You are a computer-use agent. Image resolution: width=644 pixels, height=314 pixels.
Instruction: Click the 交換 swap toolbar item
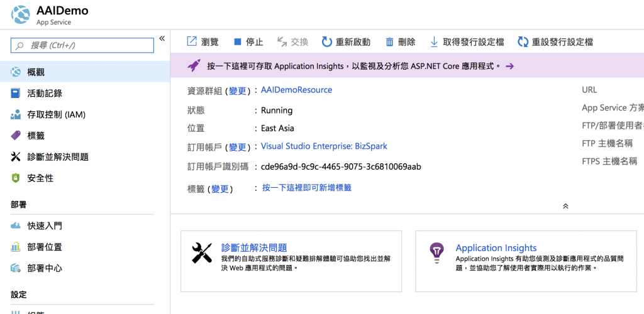pyautogui.click(x=292, y=42)
